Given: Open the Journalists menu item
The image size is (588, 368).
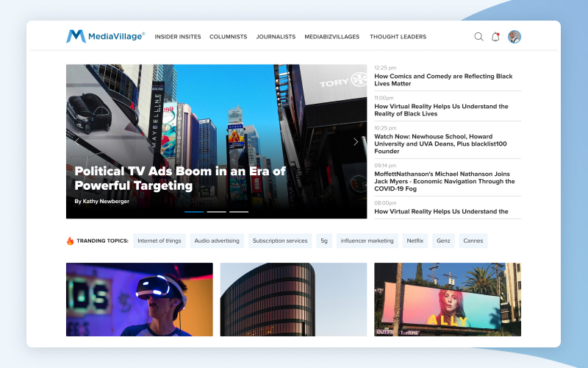Looking at the screenshot, I should pos(276,37).
